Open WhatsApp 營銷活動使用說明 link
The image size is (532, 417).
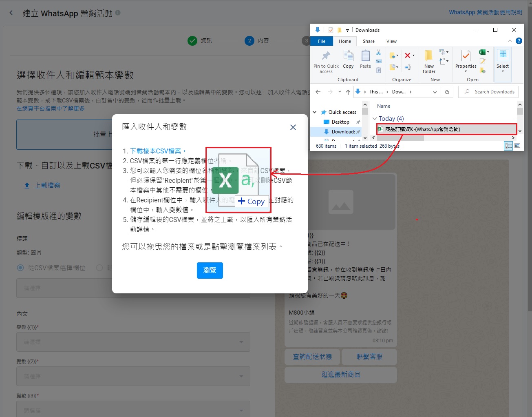point(486,12)
